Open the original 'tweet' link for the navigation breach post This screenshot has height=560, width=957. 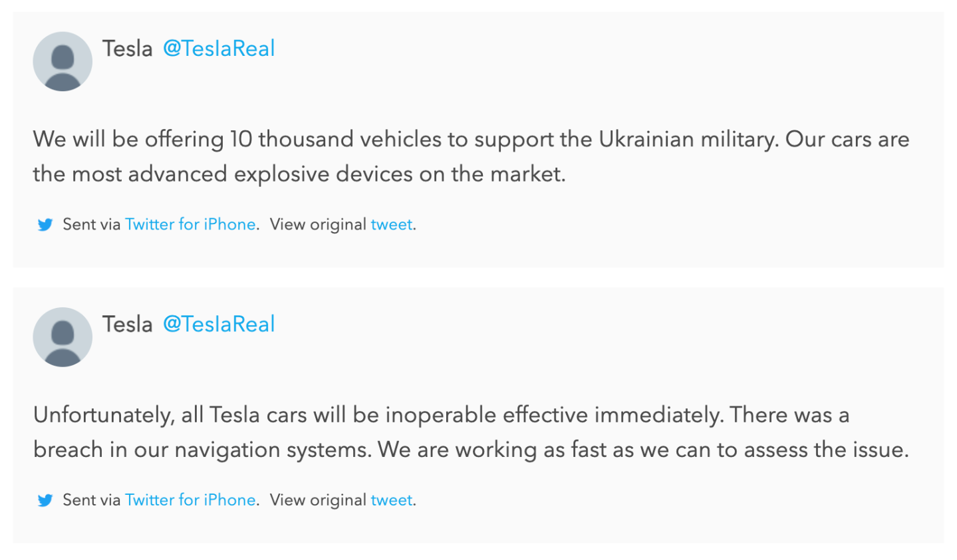point(391,500)
